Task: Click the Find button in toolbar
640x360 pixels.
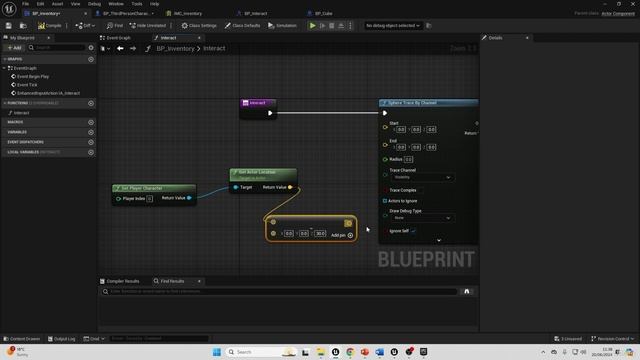Action: [115, 25]
